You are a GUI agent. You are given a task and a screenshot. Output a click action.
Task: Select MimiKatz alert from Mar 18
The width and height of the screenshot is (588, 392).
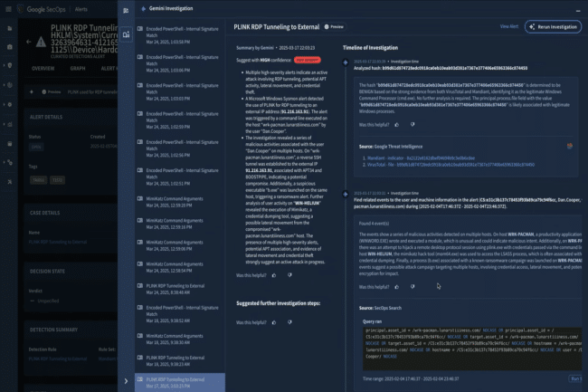[180, 339]
